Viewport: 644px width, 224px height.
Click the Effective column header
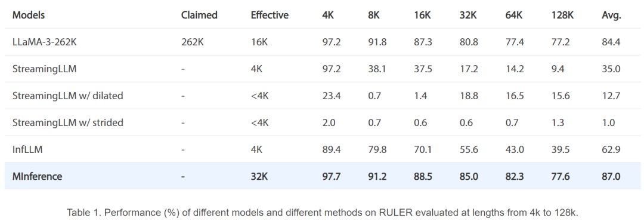click(270, 16)
